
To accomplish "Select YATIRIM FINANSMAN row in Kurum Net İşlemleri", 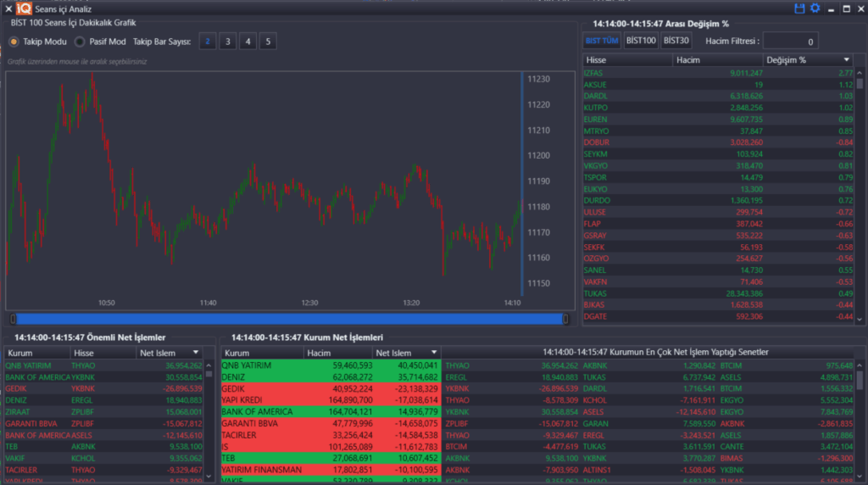I will 331,470.
